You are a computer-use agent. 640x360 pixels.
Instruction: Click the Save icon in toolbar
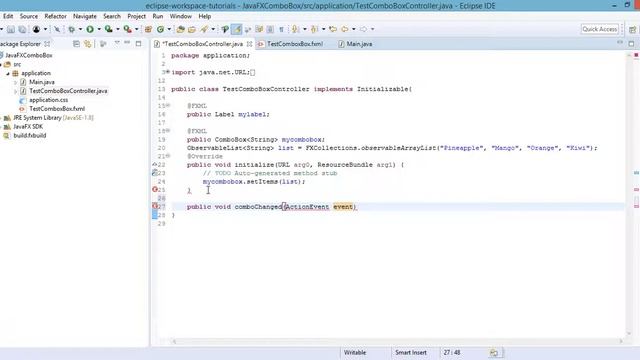click(x=11, y=29)
